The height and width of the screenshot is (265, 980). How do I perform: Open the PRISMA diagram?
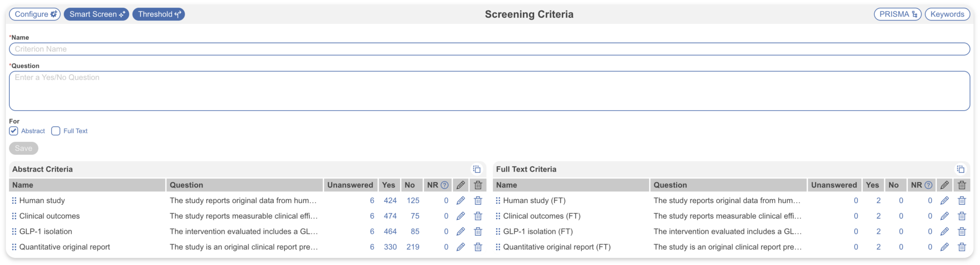tap(898, 14)
